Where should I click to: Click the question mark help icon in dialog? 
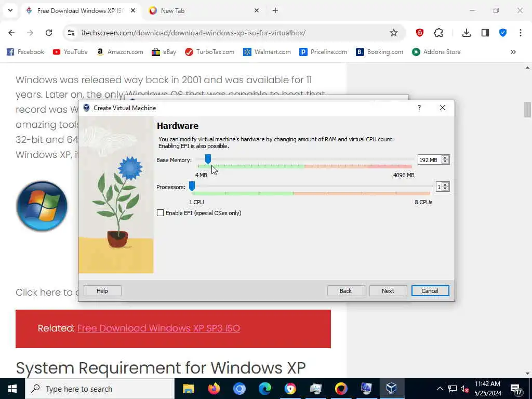(x=419, y=108)
